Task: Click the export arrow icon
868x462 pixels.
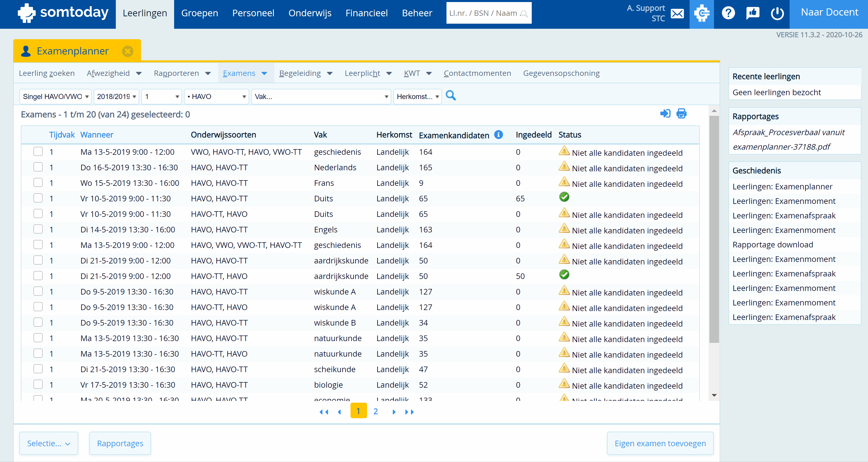Action: tap(665, 114)
